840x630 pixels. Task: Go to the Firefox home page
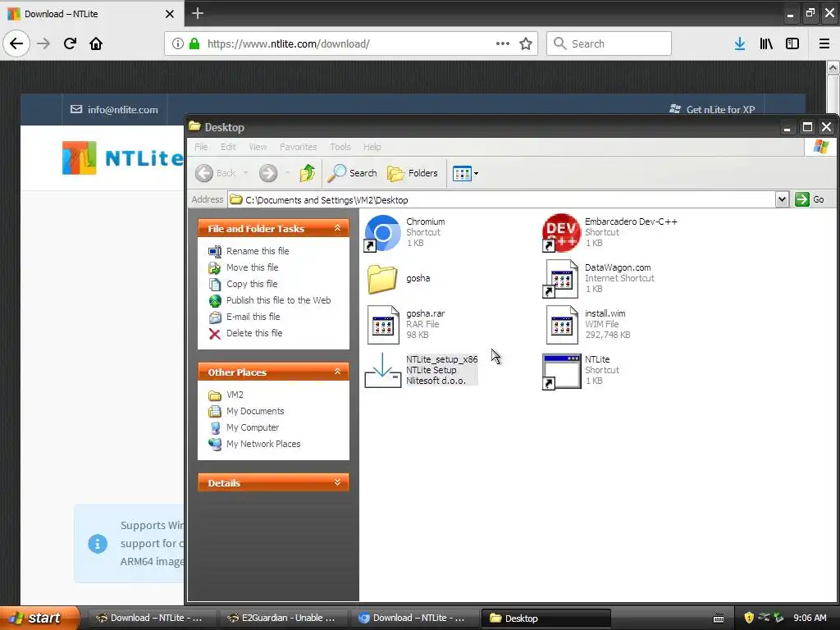pyautogui.click(x=96, y=43)
